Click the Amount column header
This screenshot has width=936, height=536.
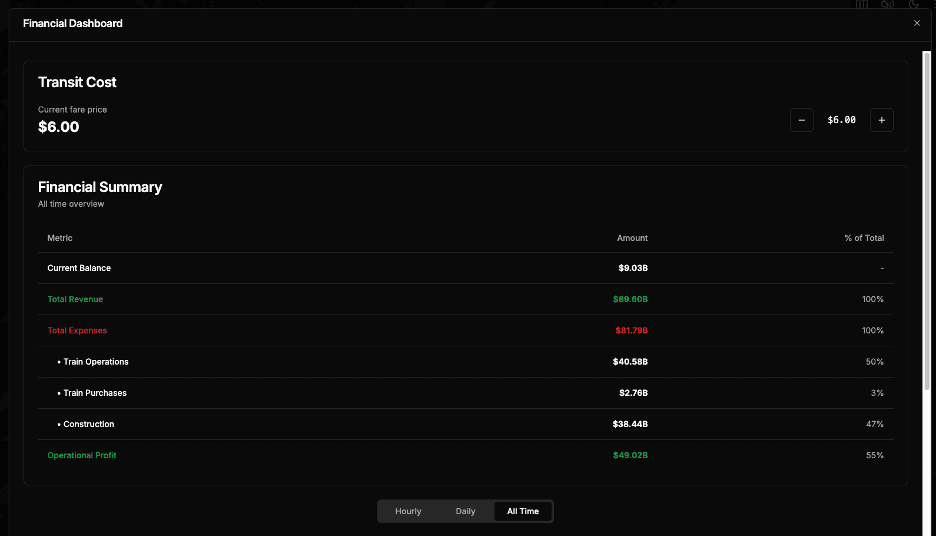(632, 238)
